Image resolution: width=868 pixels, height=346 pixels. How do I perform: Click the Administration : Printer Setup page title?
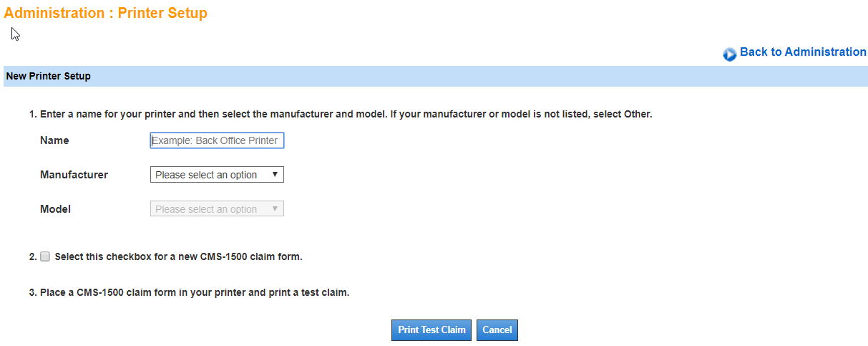click(106, 13)
